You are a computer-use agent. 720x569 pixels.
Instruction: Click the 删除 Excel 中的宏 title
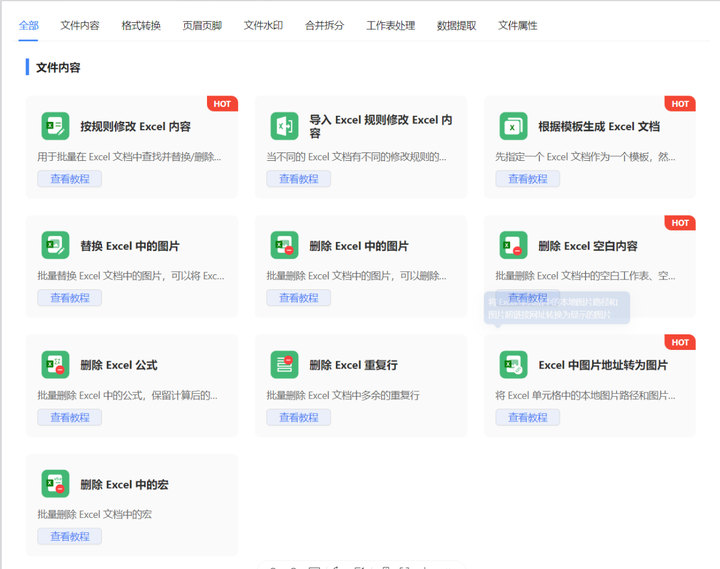[124, 484]
